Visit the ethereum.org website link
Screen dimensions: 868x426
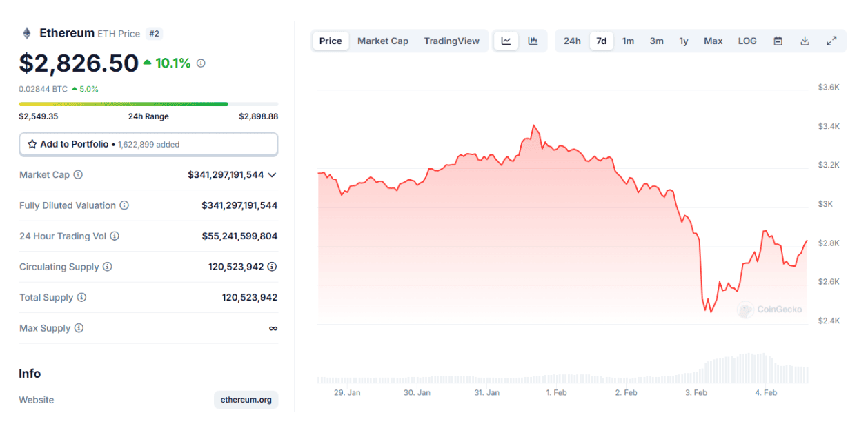(246, 400)
